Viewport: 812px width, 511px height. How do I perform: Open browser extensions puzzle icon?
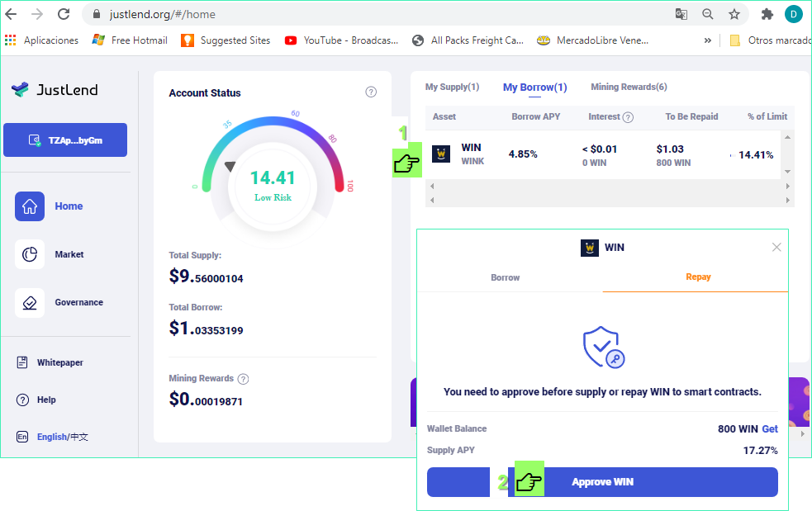point(767,14)
